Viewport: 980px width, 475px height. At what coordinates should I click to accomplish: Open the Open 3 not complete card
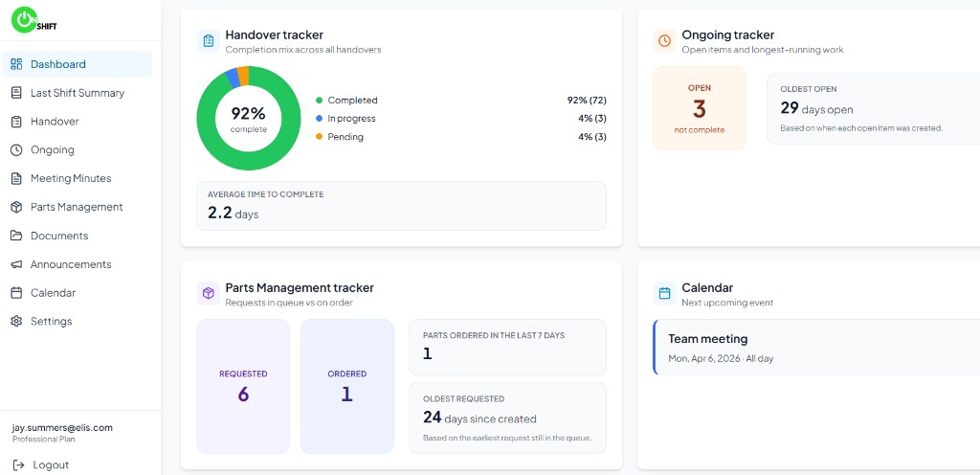pyautogui.click(x=700, y=108)
